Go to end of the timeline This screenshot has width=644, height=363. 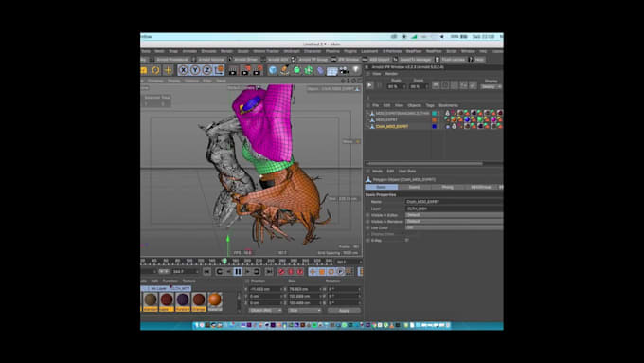269,271
